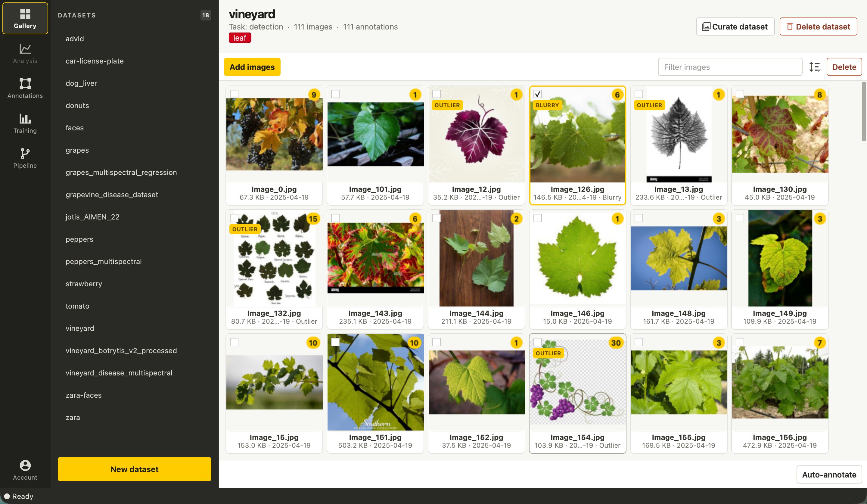This screenshot has width=867, height=504.
Task: Open the peppers_multispectral dataset
Action: click(135, 261)
